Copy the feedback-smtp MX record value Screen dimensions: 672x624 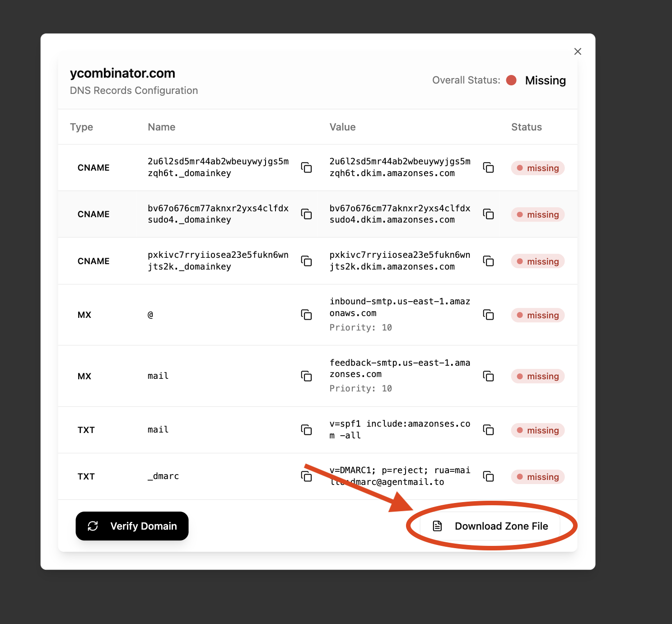489,376
